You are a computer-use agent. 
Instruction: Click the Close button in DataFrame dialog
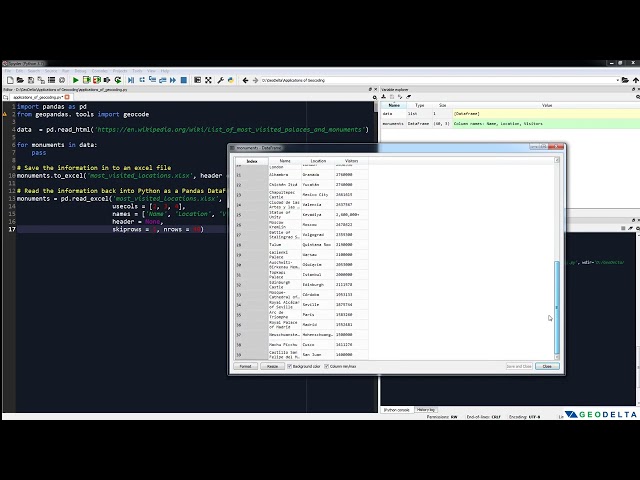[x=547, y=367]
